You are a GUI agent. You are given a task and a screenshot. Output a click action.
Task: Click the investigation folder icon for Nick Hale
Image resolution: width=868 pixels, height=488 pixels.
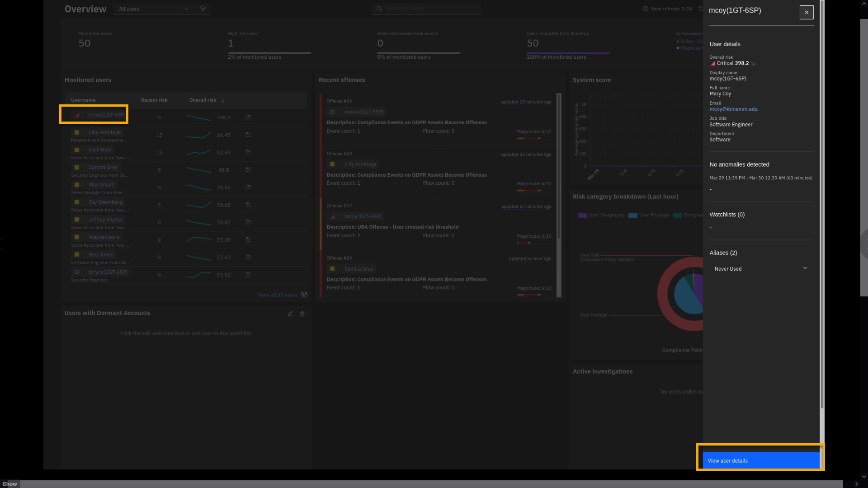point(248,152)
